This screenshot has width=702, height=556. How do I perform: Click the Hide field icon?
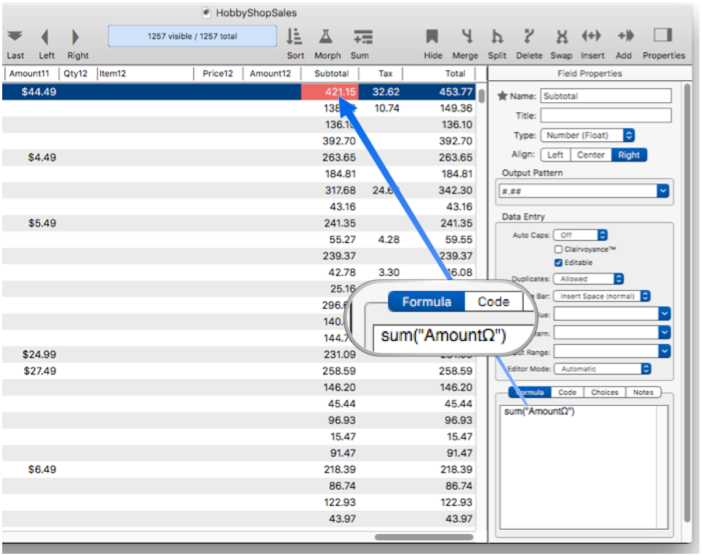click(x=432, y=36)
